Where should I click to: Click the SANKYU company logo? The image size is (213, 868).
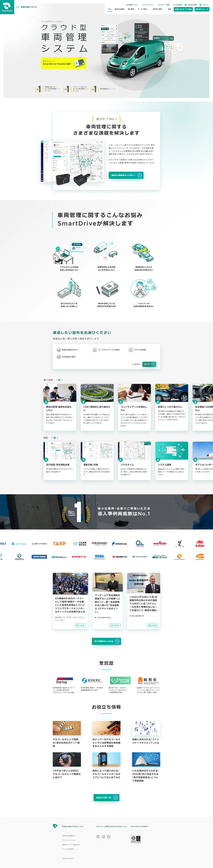tap(119, 557)
